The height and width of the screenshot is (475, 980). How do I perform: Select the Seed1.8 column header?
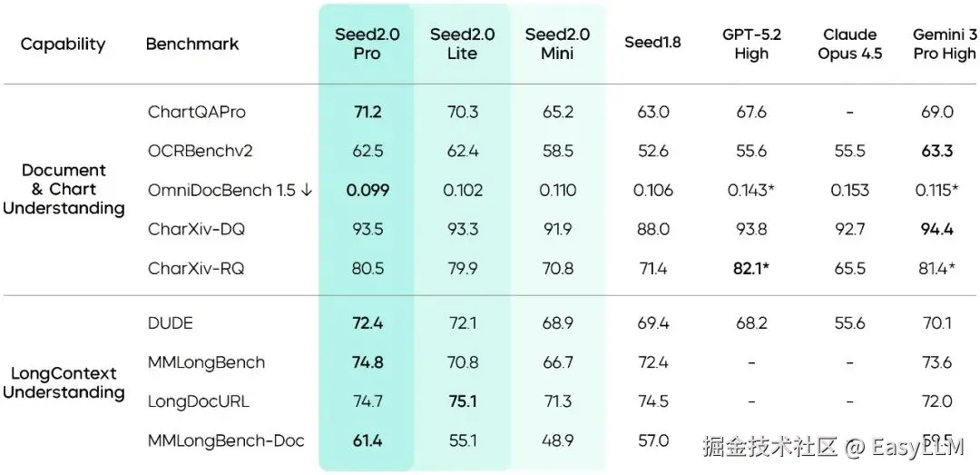652,43
